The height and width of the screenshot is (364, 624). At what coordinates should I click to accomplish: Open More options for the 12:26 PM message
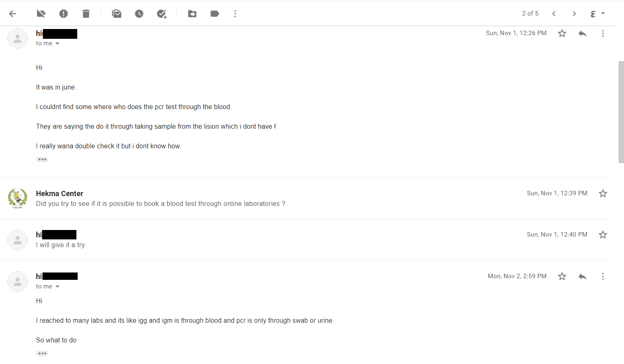pyautogui.click(x=603, y=33)
